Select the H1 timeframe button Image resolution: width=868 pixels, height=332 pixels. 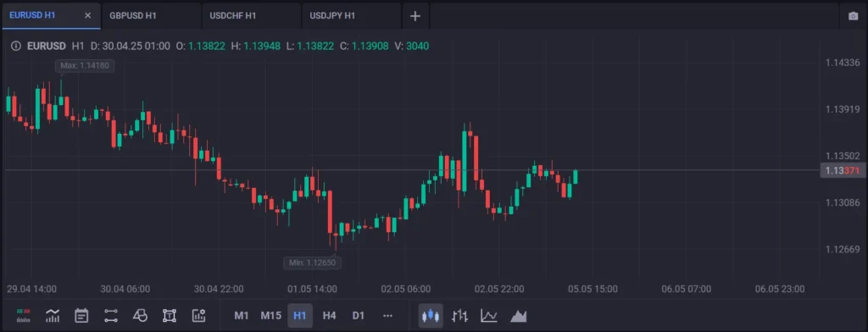[300, 316]
